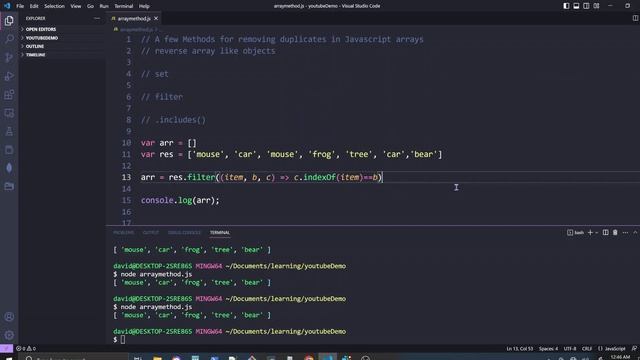The height and width of the screenshot is (360, 640).
Task: Click the '// filter' comment on line 6
Action: pos(162,97)
